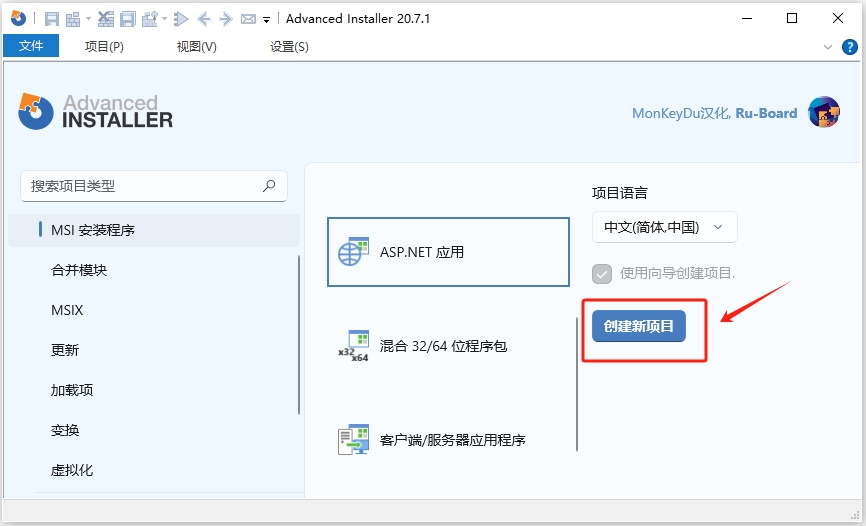Viewport: 866px width, 526px height.
Task: Click the 创建新项目 button
Action: click(638, 326)
